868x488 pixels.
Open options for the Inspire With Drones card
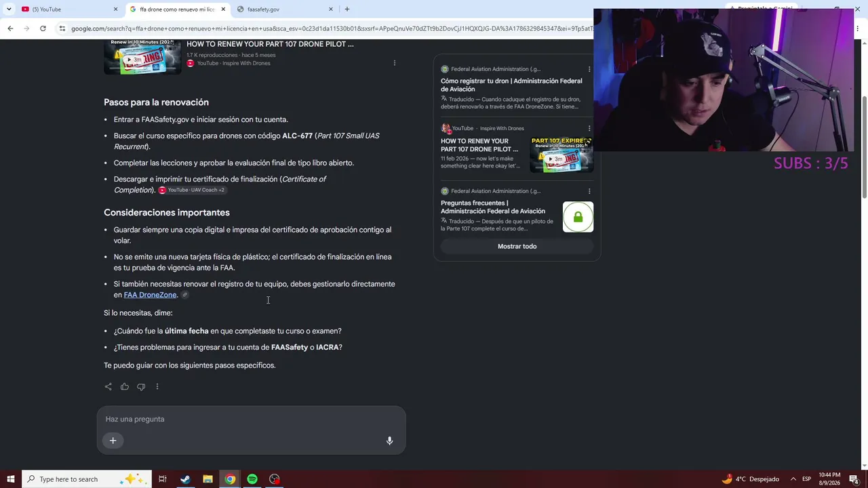[x=589, y=128]
